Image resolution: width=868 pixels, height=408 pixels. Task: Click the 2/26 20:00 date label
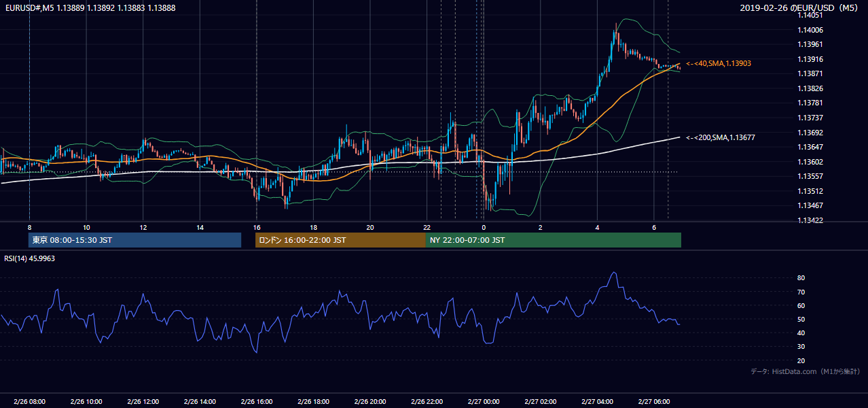[370, 402]
